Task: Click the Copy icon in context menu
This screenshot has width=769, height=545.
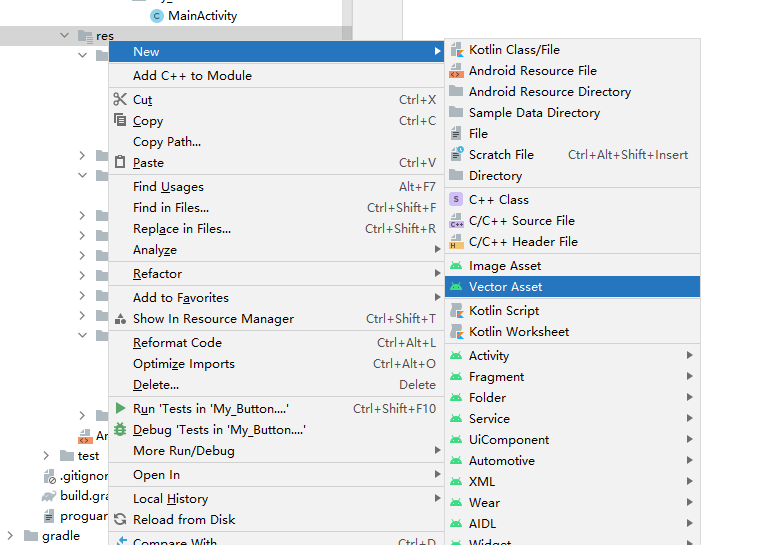Action: 120,120
